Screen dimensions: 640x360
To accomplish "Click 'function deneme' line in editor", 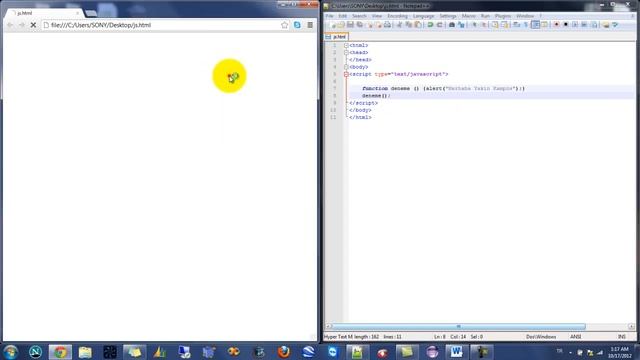I will point(443,88).
